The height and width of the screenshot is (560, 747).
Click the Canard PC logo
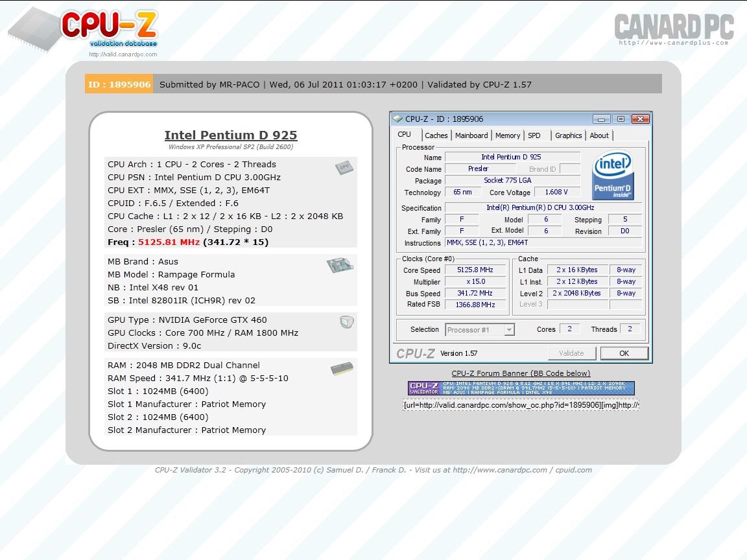(674, 29)
